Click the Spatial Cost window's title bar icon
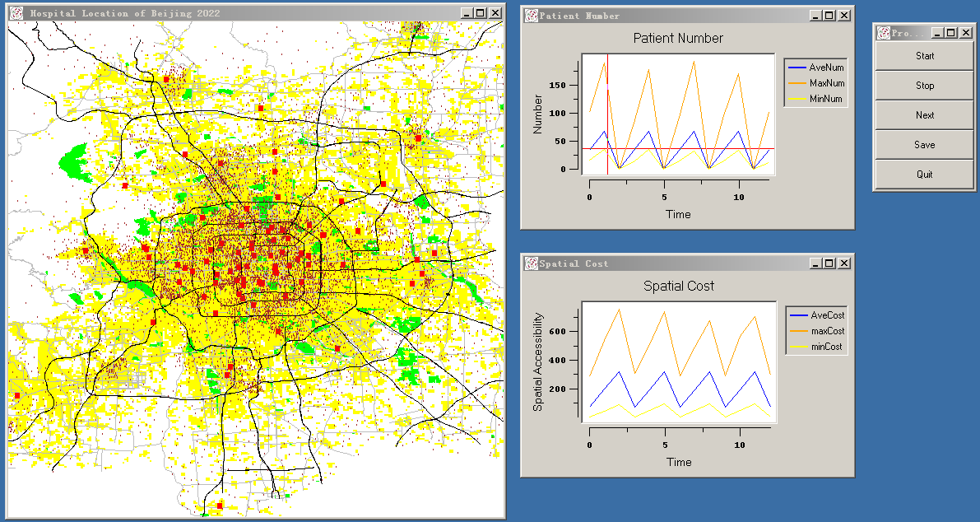This screenshot has width=980, height=522. [x=531, y=263]
